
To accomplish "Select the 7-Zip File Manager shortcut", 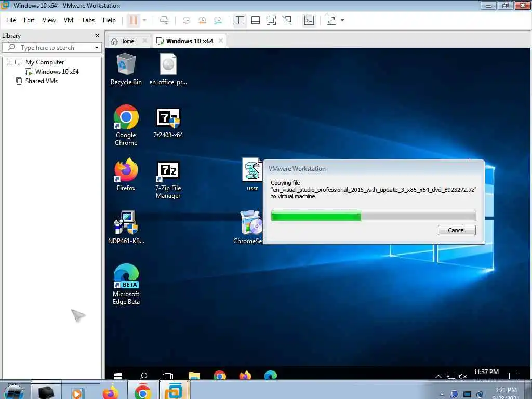I will [168, 180].
